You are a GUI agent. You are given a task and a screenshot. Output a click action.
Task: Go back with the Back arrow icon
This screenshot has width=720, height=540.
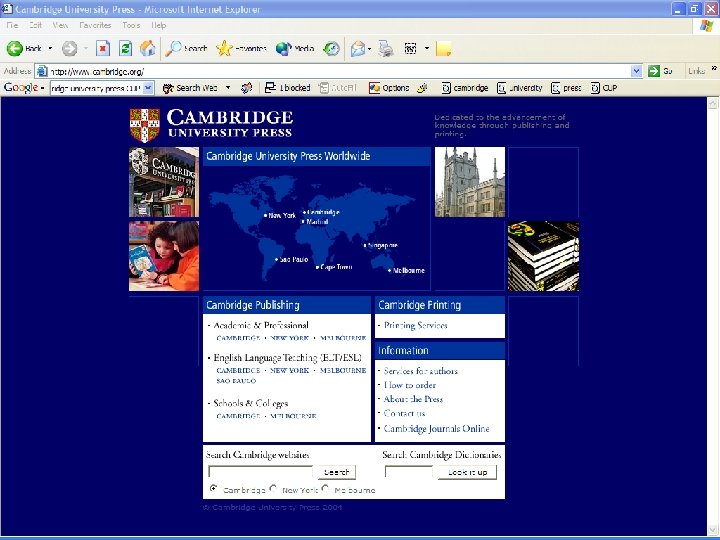[15, 48]
